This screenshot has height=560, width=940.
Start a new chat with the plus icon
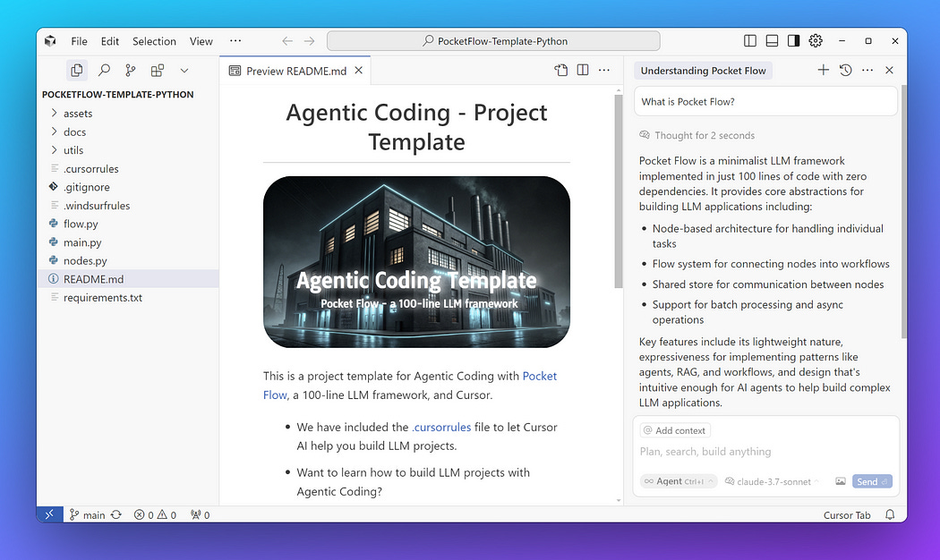pyautogui.click(x=823, y=70)
